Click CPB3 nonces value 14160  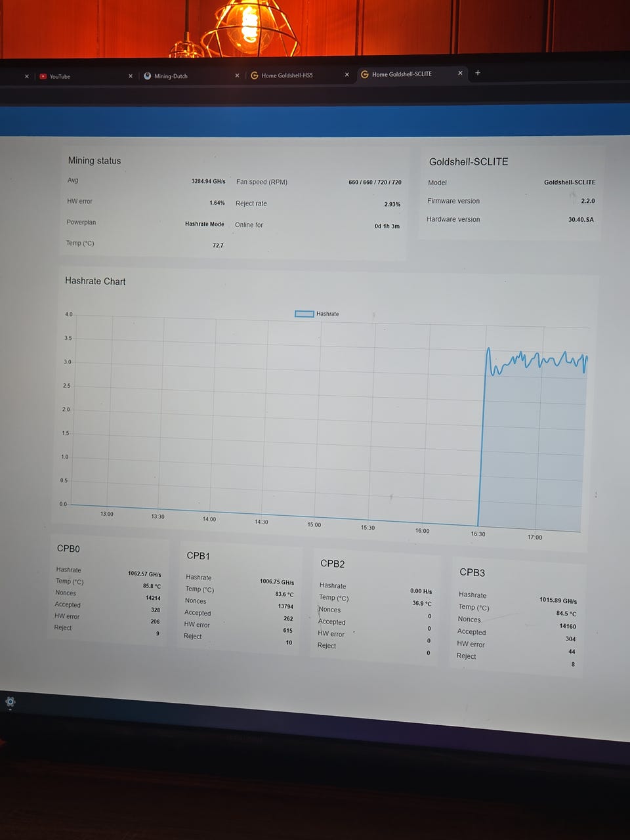click(x=568, y=626)
